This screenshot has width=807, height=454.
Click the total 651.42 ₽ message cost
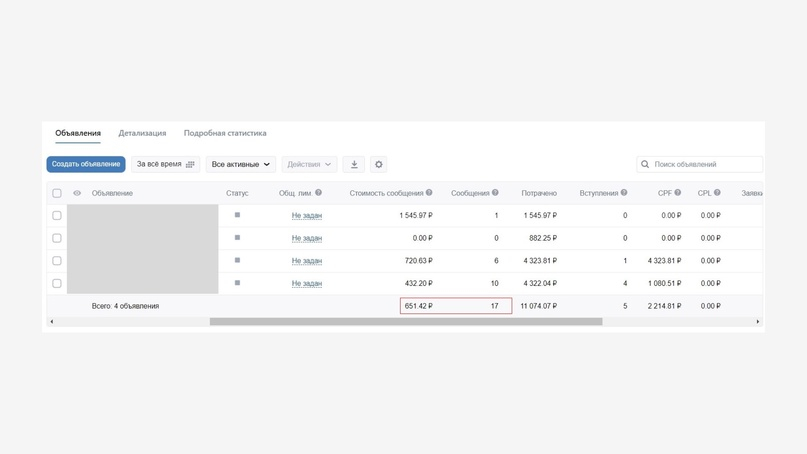pos(418,306)
